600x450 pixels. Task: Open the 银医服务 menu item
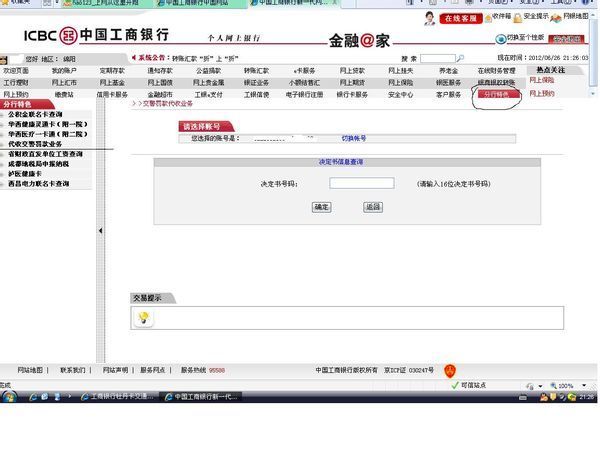click(x=448, y=83)
